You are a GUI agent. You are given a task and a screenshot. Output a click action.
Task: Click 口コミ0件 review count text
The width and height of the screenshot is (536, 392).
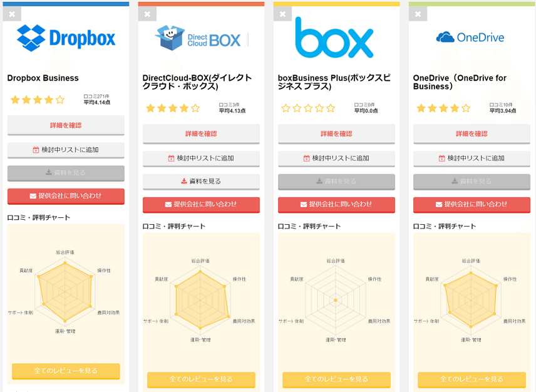pos(364,105)
